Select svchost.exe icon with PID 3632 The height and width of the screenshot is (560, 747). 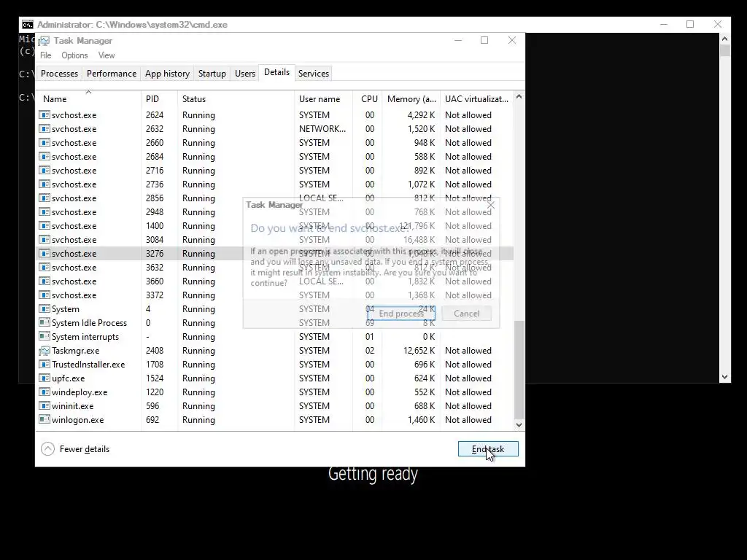tap(44, 267)
